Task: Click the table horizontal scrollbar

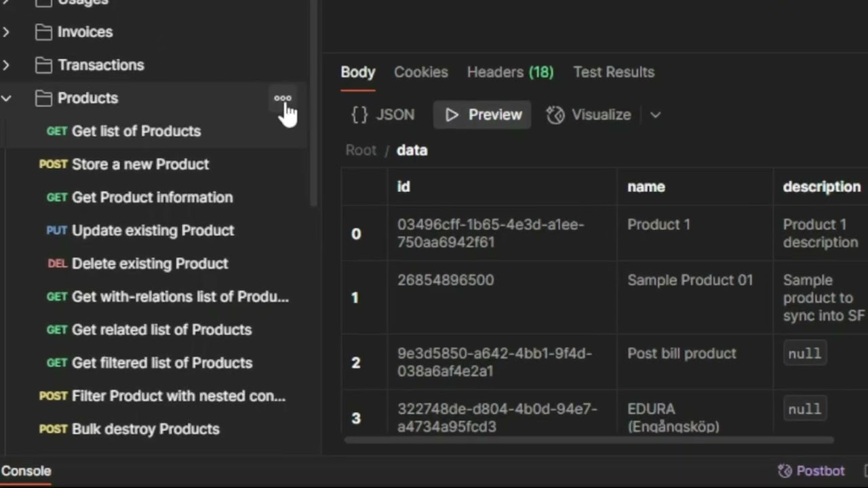Action: pos(589,440)
